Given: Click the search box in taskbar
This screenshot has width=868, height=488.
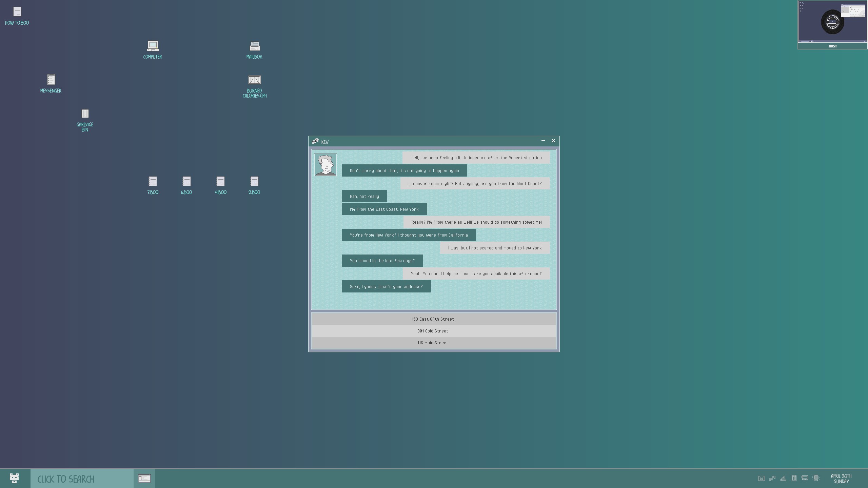Looking at the screenshot, I should coord(81,479).
